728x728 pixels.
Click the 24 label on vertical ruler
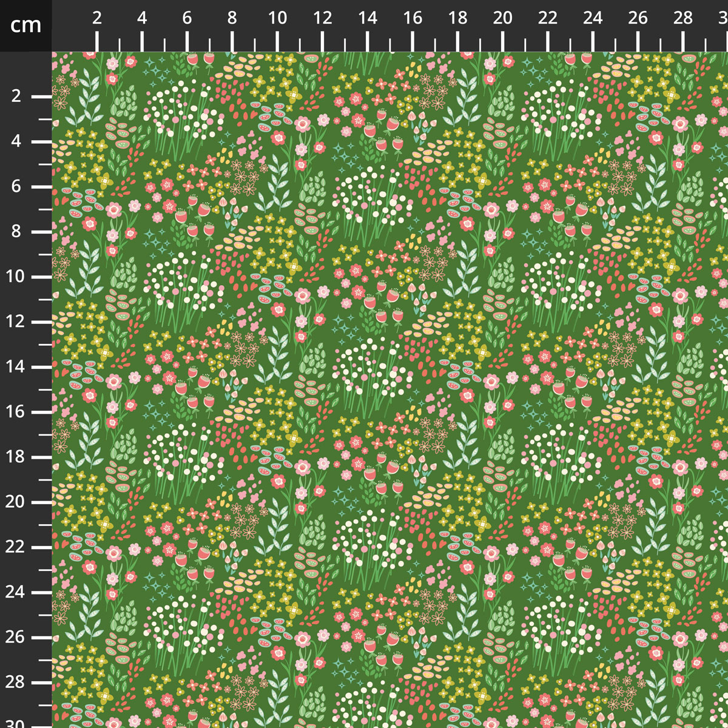coord(15,592)
